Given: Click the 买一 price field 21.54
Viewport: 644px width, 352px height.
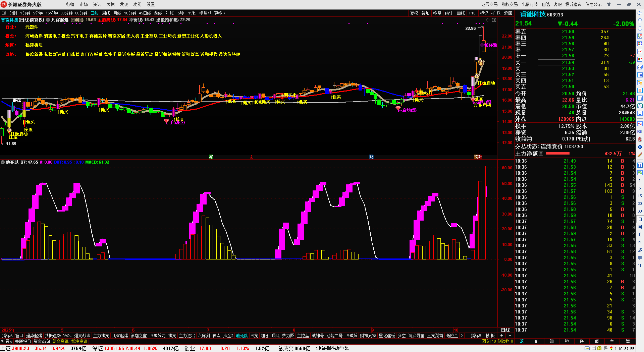Looking at the screenshot, I should (x=556, y=62).
